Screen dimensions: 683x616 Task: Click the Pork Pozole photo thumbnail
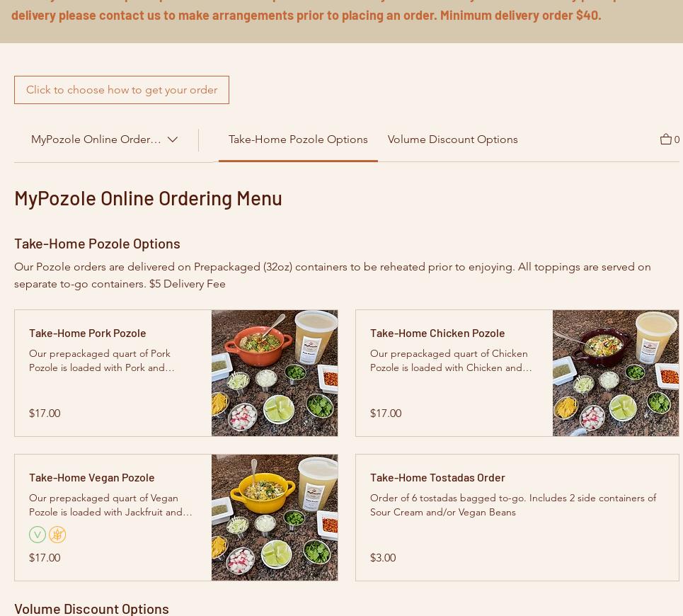(275, 373)
